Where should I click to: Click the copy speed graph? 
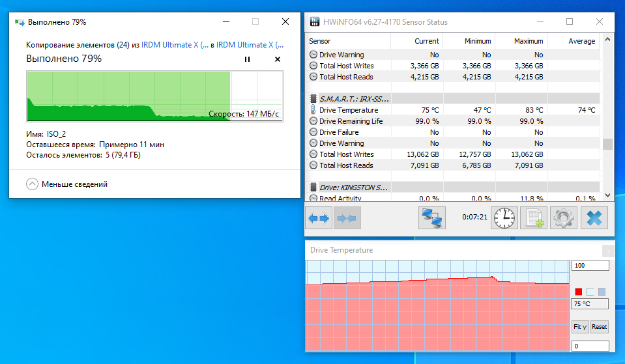coord(154,96)
